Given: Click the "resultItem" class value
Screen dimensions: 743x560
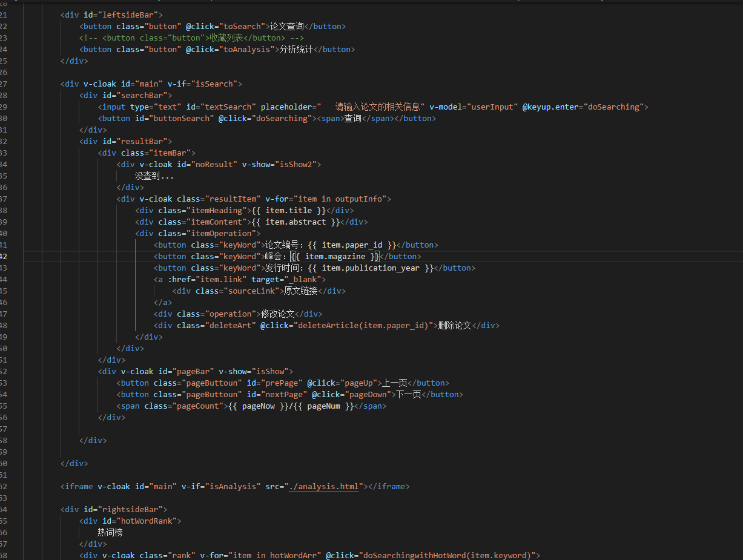Looking at the screenshot, I should point(233,199).
